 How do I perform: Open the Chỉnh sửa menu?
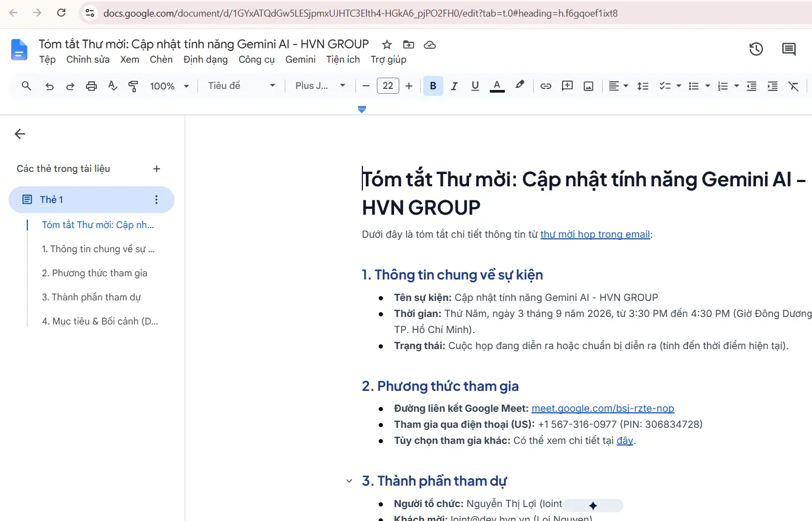(x=88, y=59)
